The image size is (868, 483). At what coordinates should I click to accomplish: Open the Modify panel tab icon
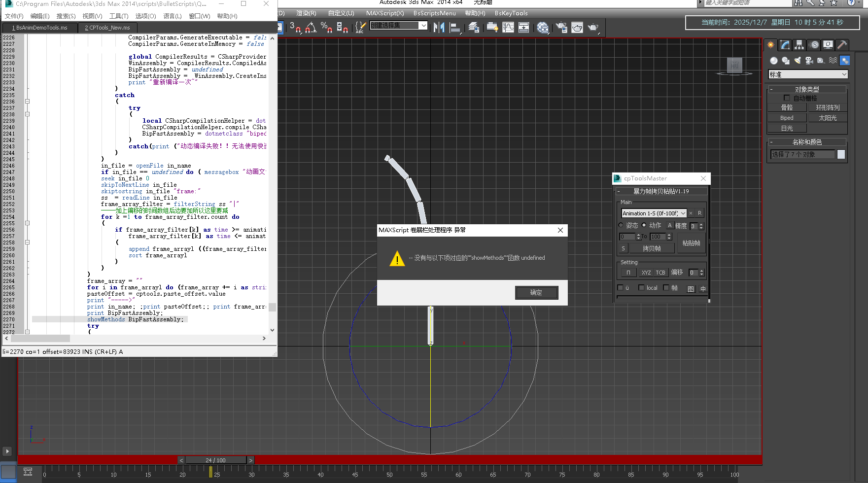pyautogui.click(x=785, y=45)
